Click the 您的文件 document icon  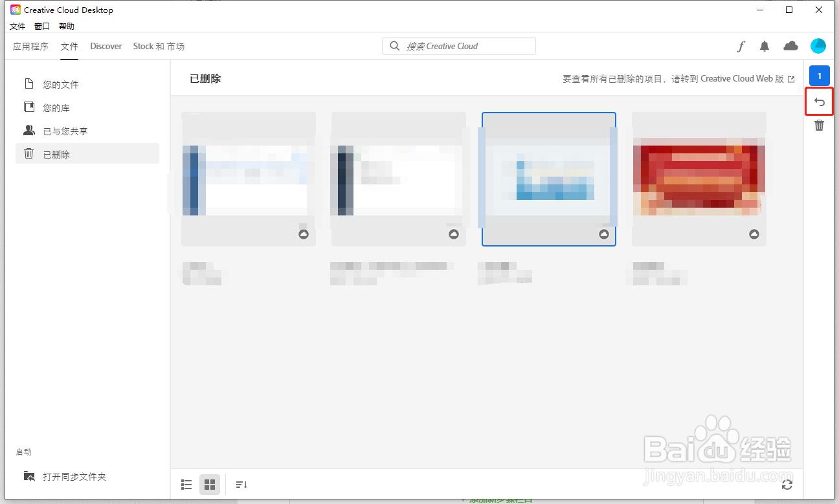(x=28, y=84)
